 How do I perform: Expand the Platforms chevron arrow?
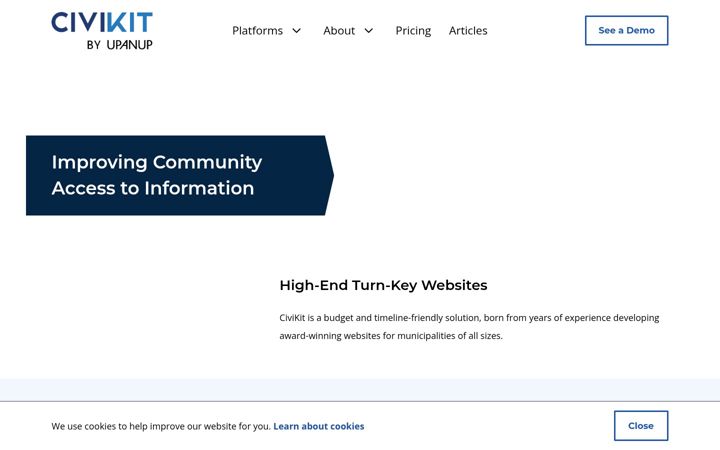tap(297, 30)
